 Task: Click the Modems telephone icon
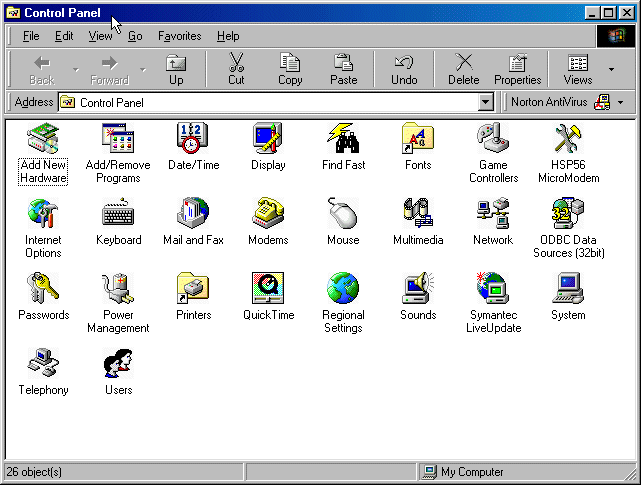click(268, 213)
